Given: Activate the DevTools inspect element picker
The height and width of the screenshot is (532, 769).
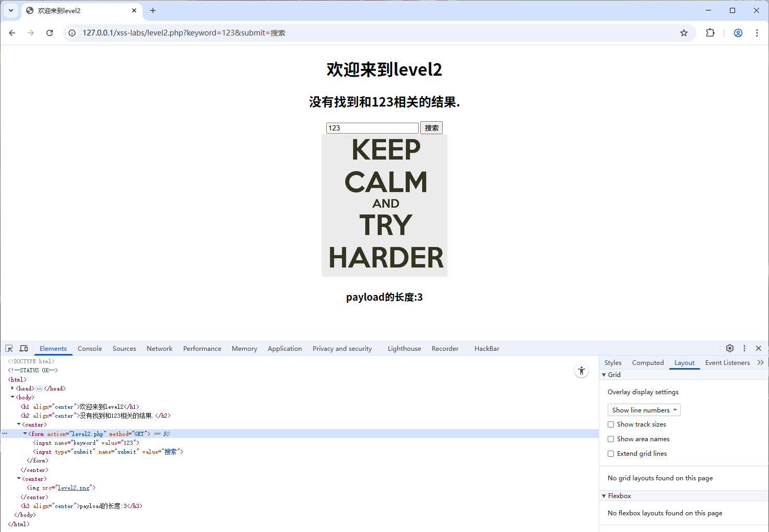Looking at the screenshot, I should 9,348.
